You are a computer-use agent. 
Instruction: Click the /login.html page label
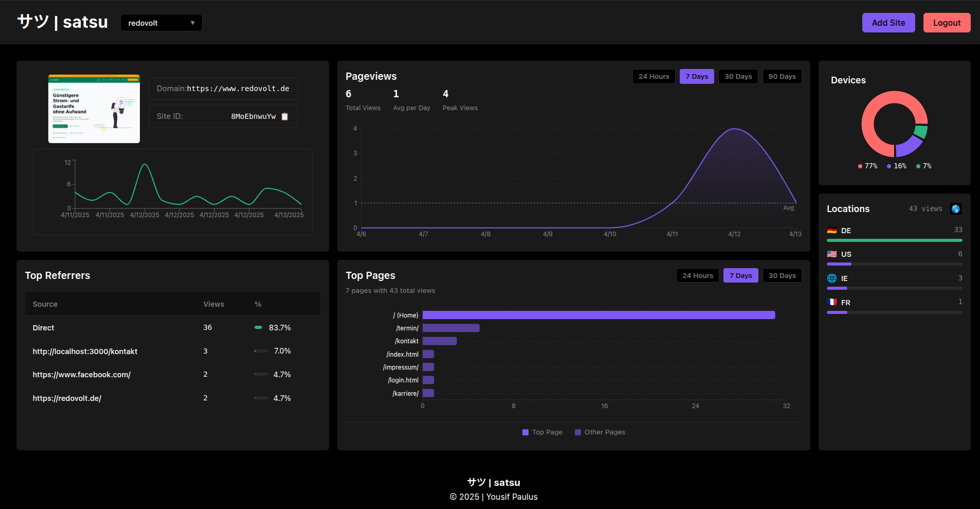pos(403,380)
